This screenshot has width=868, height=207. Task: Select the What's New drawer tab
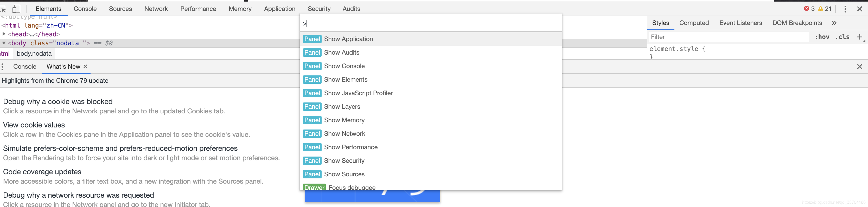click(63, 67)
